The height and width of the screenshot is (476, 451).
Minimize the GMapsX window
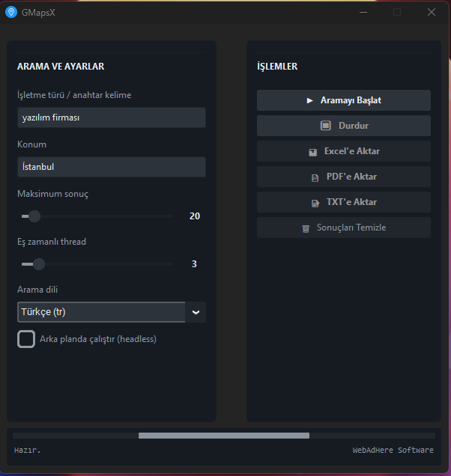pyautogui.click(x=363, y=12)
